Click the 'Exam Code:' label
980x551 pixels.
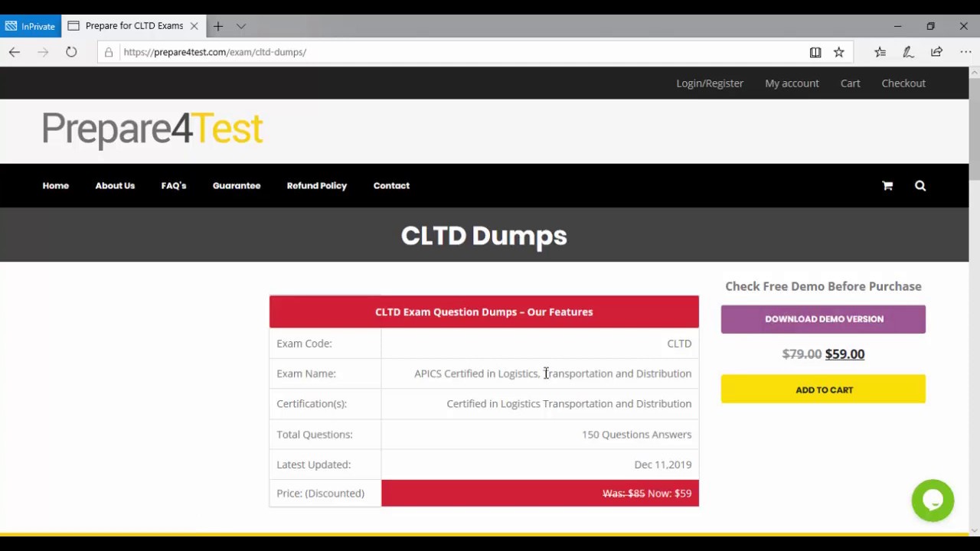(x=304, y=344)
